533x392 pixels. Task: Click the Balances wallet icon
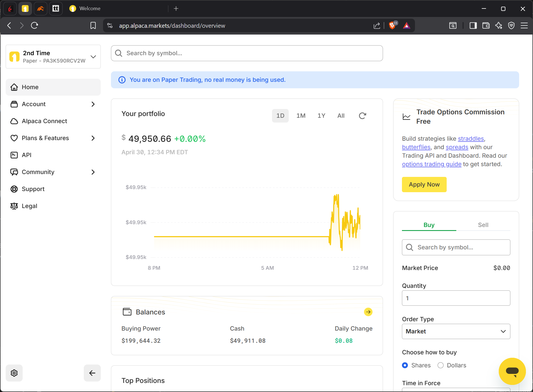127,312
